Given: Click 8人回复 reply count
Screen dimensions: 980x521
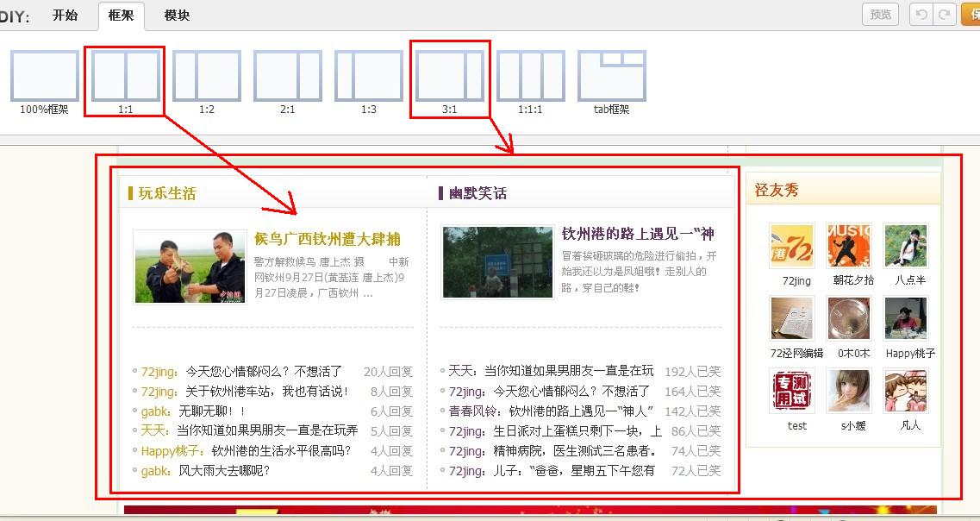Looking at the screenshot, I should coord(392,392).
